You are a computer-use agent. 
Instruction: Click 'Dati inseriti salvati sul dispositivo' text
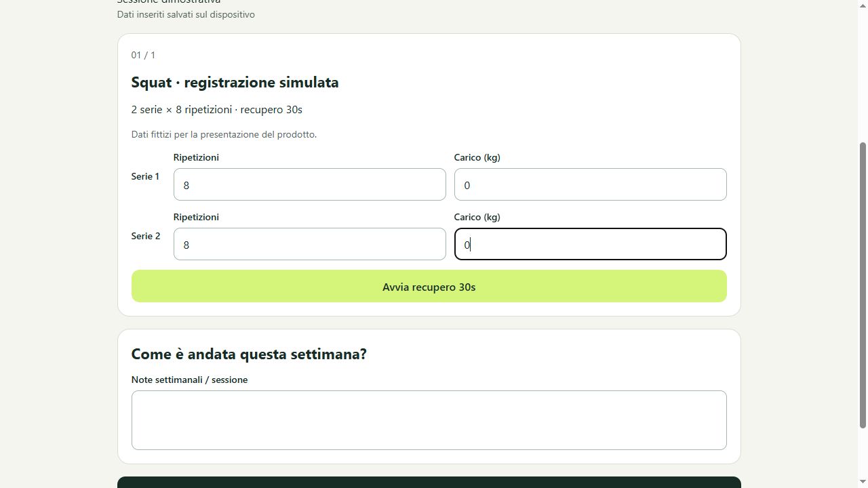[186, 14]
